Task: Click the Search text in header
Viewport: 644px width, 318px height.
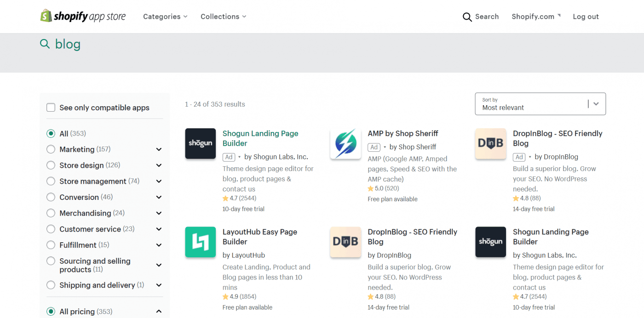Action: coord(487,17)
